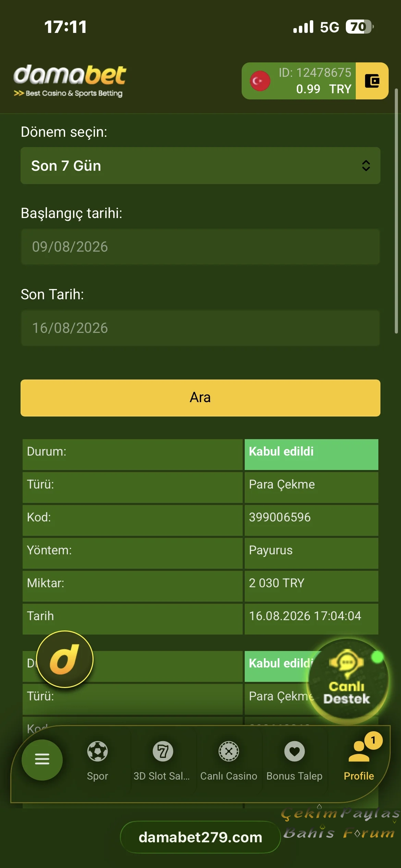Open the hamburger menu button
The image size is (401, 868).
[42, 760]
